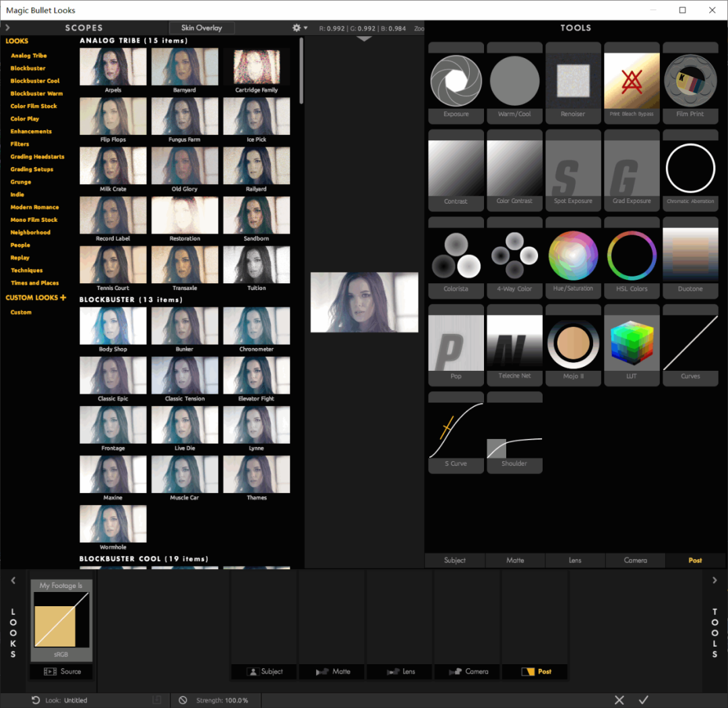Open the Mono Film Stock category
The height and width of the screenshot is (708, 728).
tap(34, 220)
